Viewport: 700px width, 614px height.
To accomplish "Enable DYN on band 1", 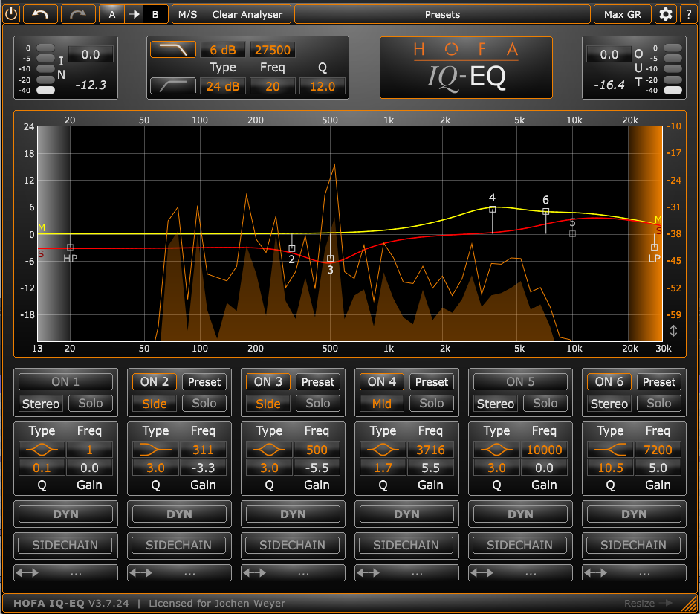I will 65,514.
